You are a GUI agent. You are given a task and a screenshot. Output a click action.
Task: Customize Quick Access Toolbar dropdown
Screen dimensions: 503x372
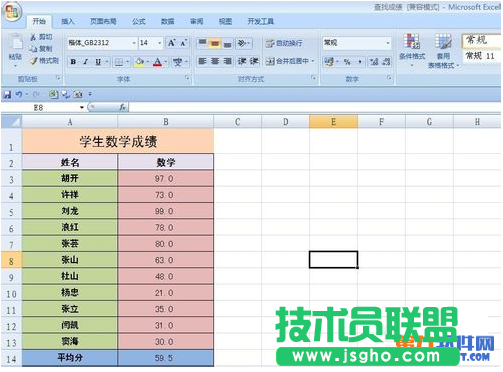point(90,95)
